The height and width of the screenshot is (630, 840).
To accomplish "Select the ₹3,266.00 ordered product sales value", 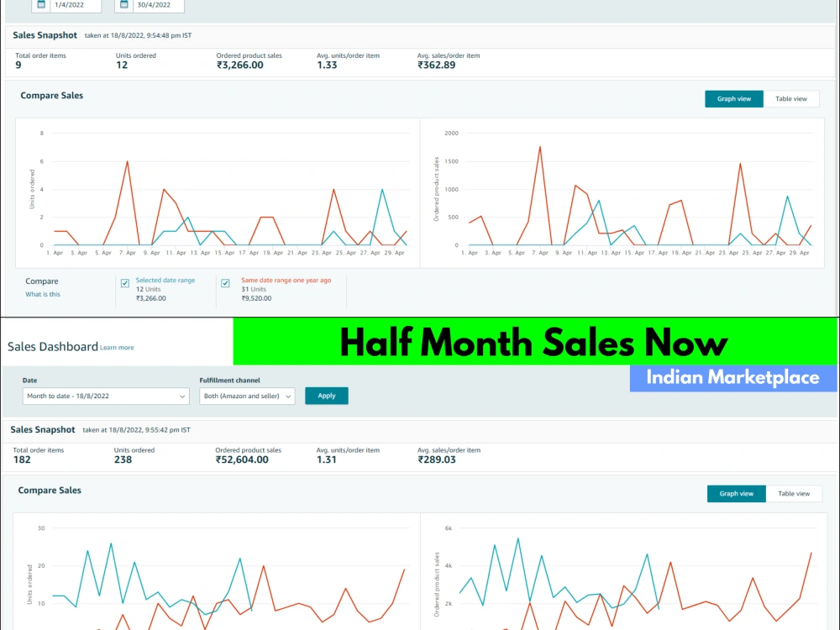I will click(240, 65).
